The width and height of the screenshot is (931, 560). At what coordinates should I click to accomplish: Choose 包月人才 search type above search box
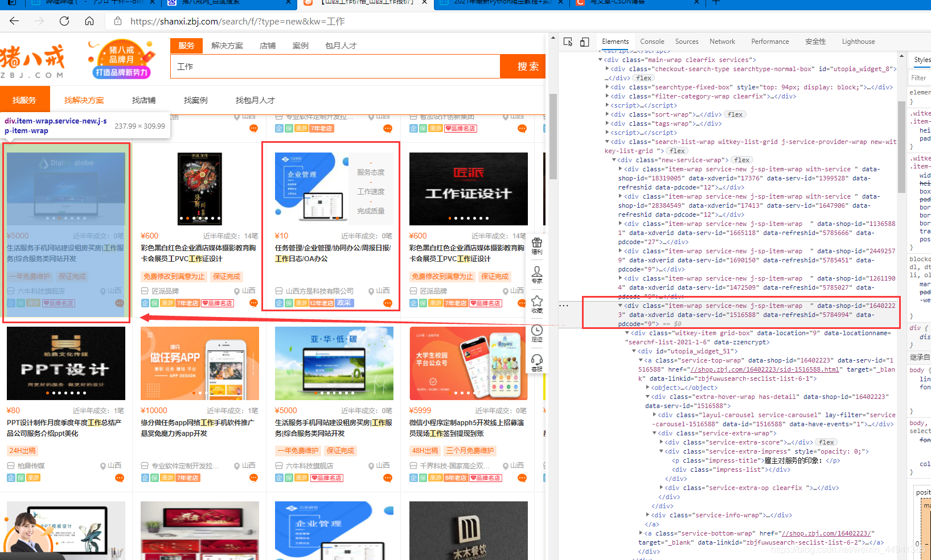pos(341,46)
